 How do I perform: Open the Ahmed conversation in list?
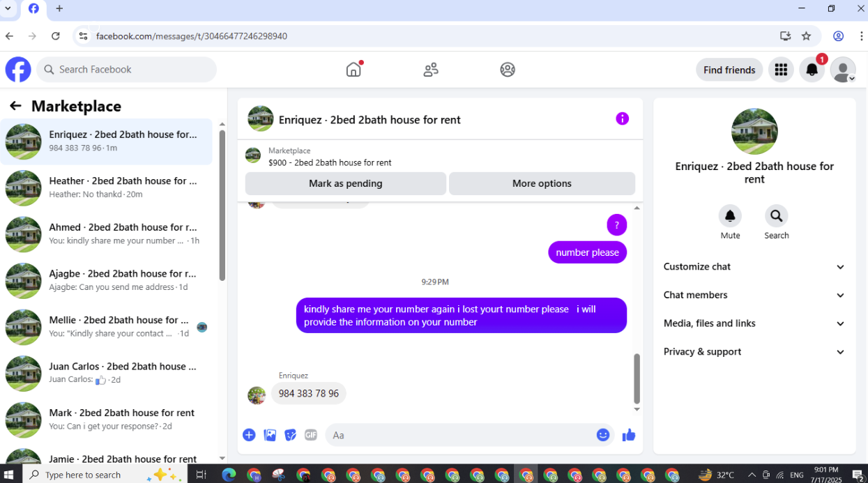click(x=107, y=234)
